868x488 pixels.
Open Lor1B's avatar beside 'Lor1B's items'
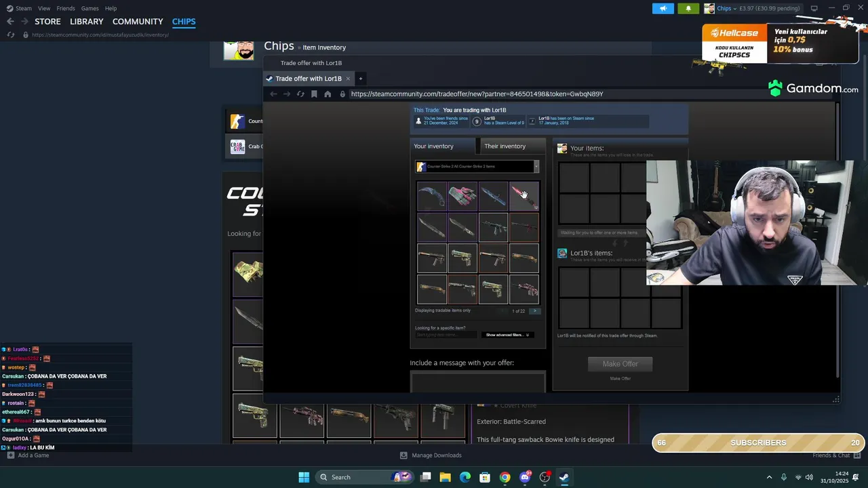point(562,253)
